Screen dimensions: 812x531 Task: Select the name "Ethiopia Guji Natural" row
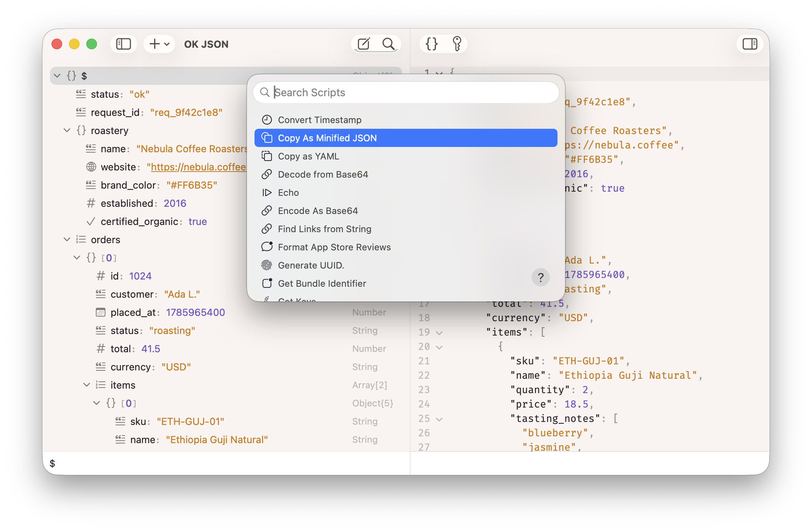tap(226, 439)
